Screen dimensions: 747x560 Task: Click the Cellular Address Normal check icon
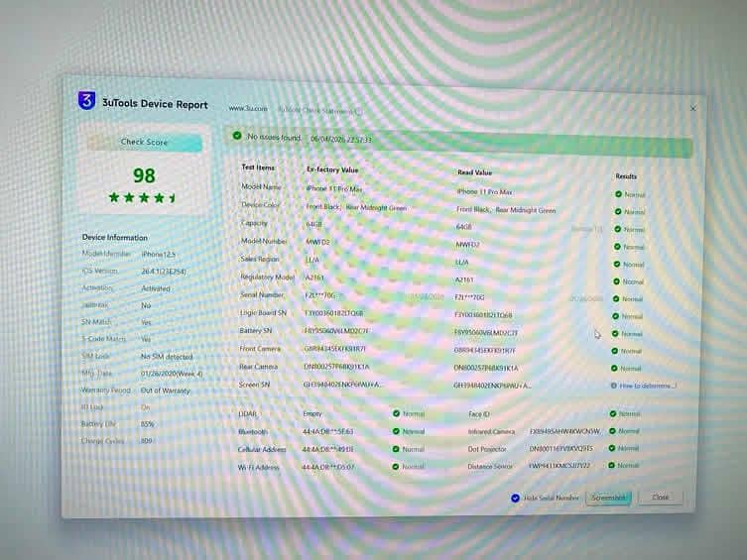pyautogui.click(x=396, y=449)
